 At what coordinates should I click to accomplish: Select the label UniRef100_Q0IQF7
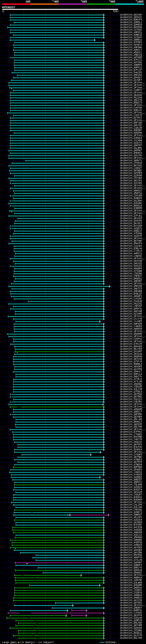click(131, 80)
